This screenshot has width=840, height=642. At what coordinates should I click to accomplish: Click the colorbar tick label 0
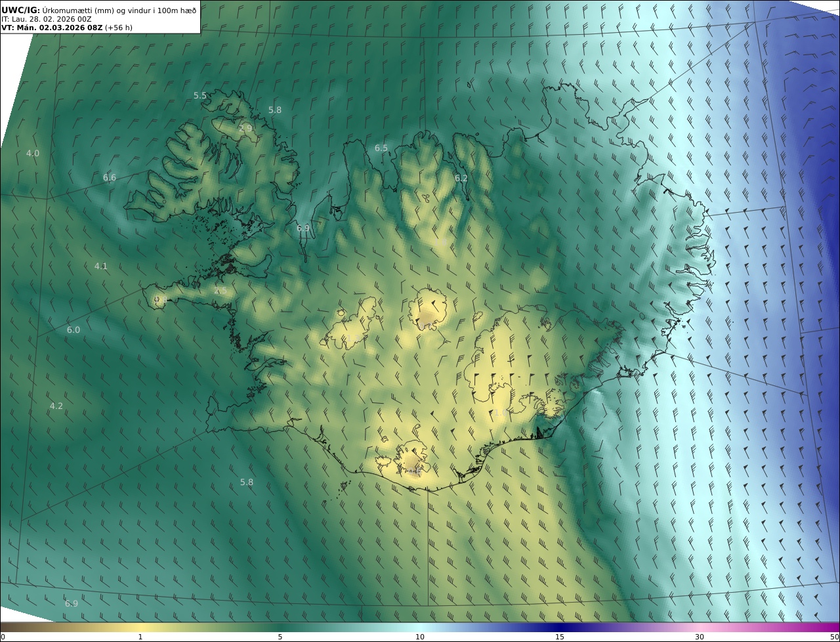coord(3,637)
